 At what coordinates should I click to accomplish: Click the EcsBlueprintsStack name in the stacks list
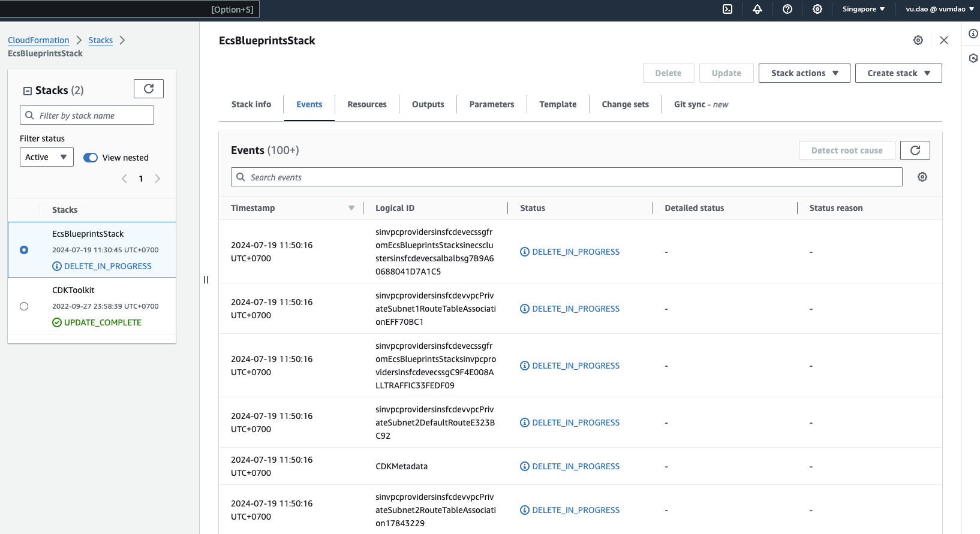pos(88,234)
